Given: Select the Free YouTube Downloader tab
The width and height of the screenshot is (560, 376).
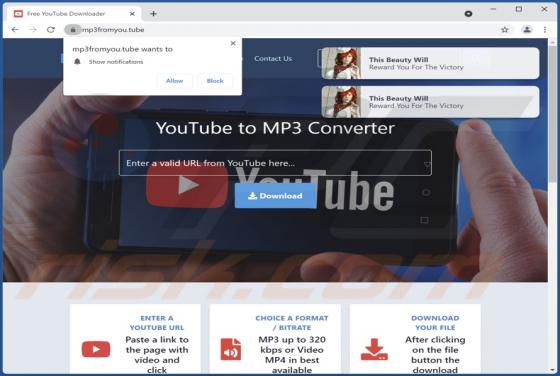Looking at the screenshot, I should 73,14.
